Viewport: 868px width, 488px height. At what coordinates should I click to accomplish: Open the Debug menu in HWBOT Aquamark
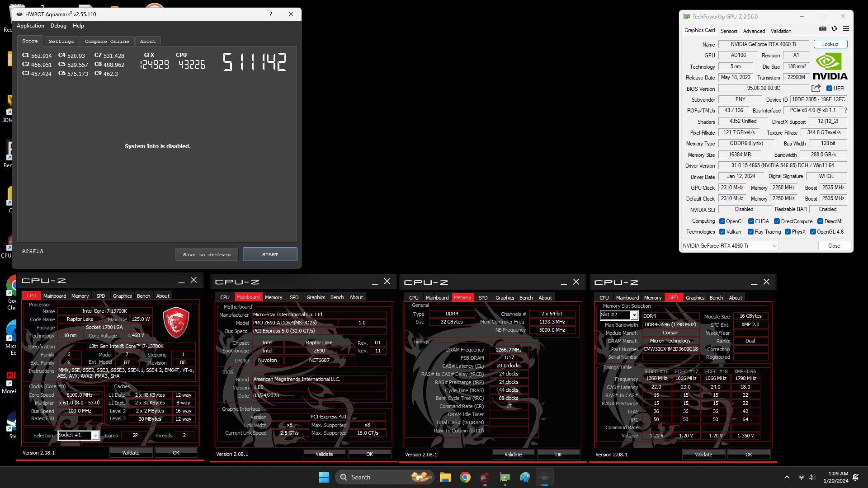coord(58,26)
